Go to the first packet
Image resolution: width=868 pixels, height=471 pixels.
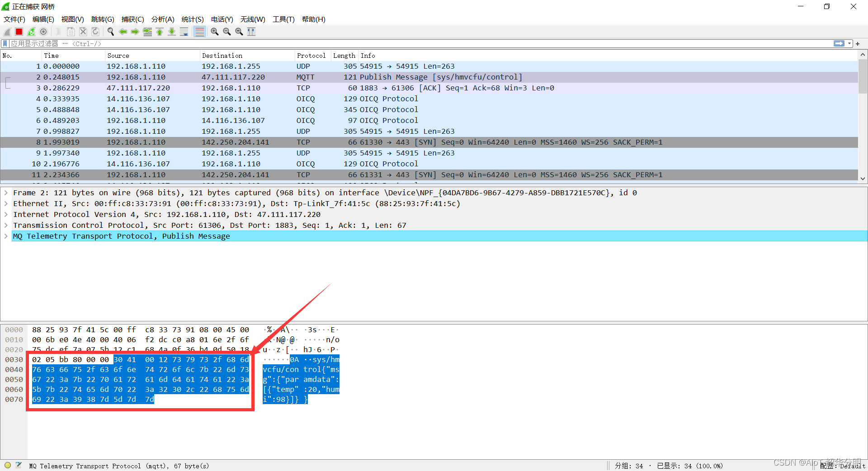160,32
